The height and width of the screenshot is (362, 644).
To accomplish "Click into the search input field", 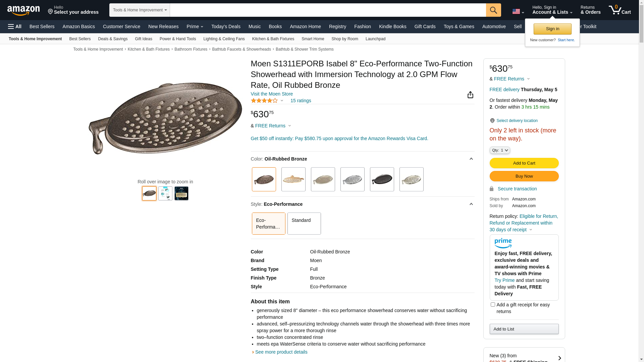I will coord(328,10).
